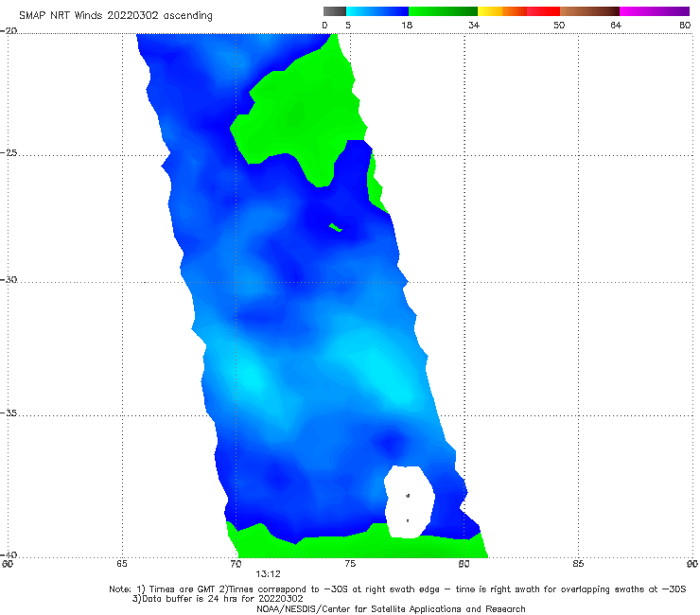
Task: Click the colorbar label '18'
Action: coord(407,25)
